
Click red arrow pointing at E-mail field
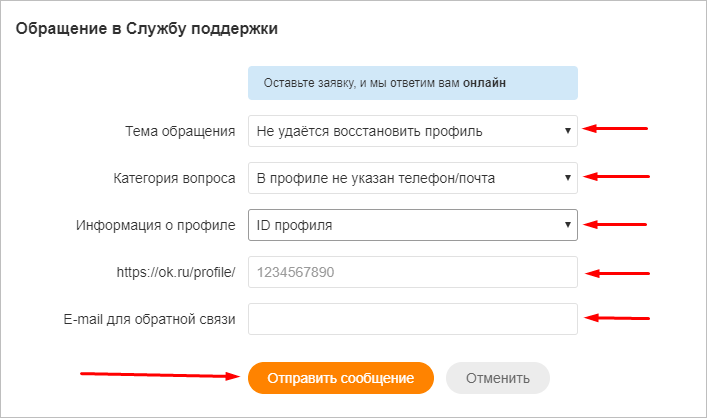tap(618, 319)
